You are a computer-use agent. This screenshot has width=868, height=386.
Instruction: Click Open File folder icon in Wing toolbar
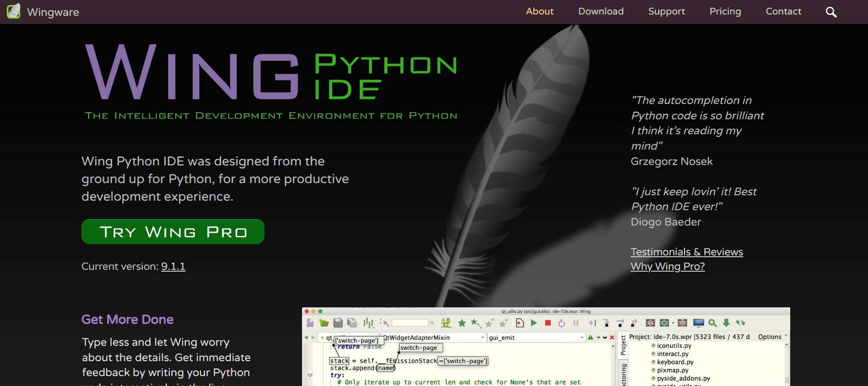[x=324, y=323]
